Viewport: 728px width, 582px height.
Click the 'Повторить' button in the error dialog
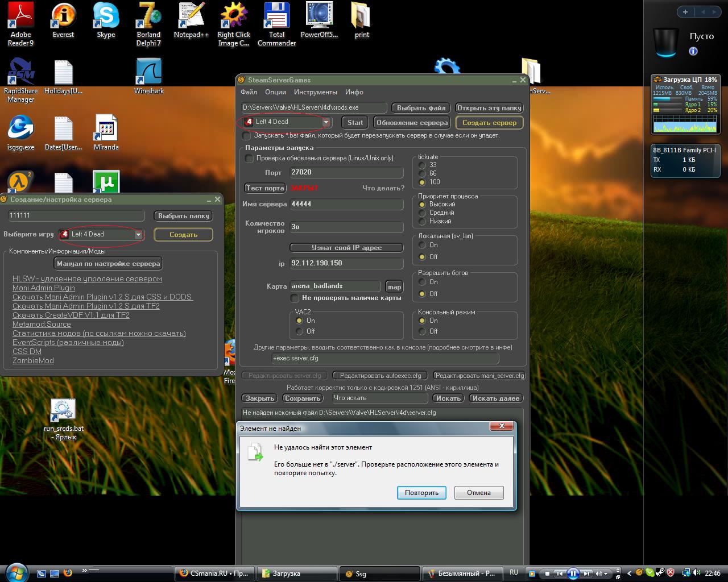tap(421, 493)
